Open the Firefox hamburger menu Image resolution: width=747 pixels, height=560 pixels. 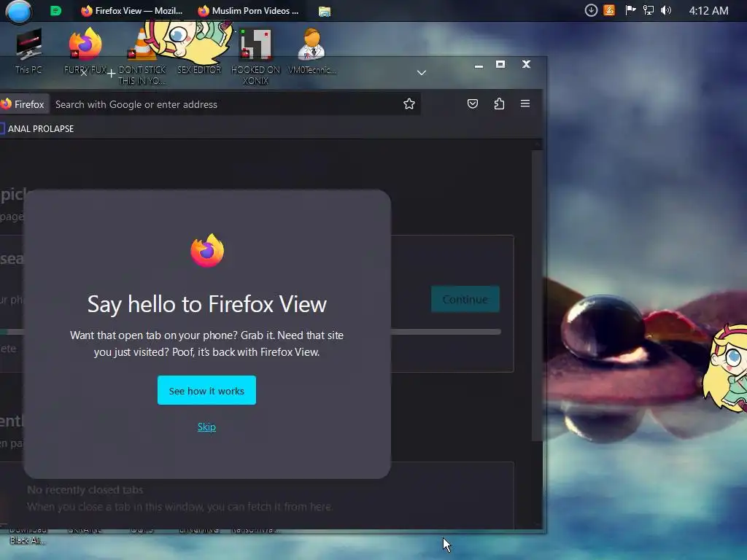tap(525, 104)
